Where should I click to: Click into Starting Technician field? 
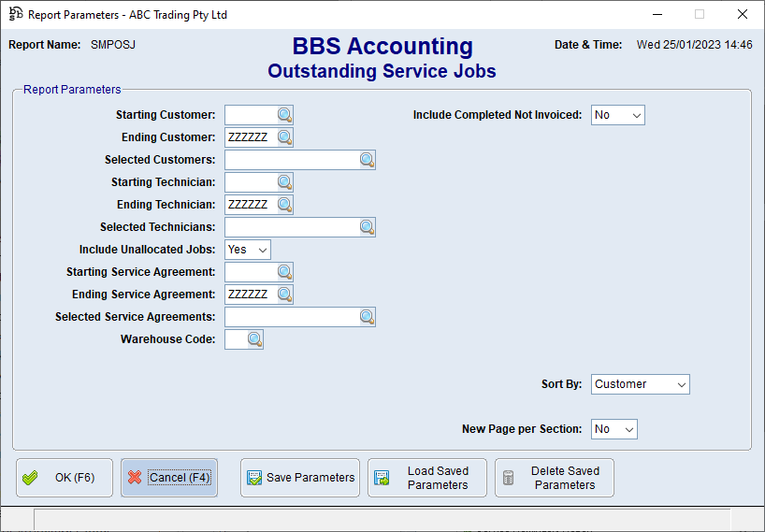252,182
